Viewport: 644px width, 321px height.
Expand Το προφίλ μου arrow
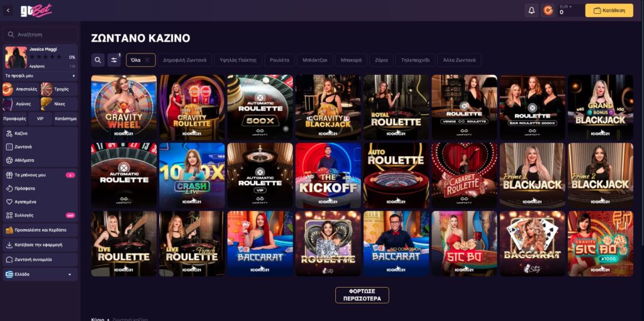(74, 76)
